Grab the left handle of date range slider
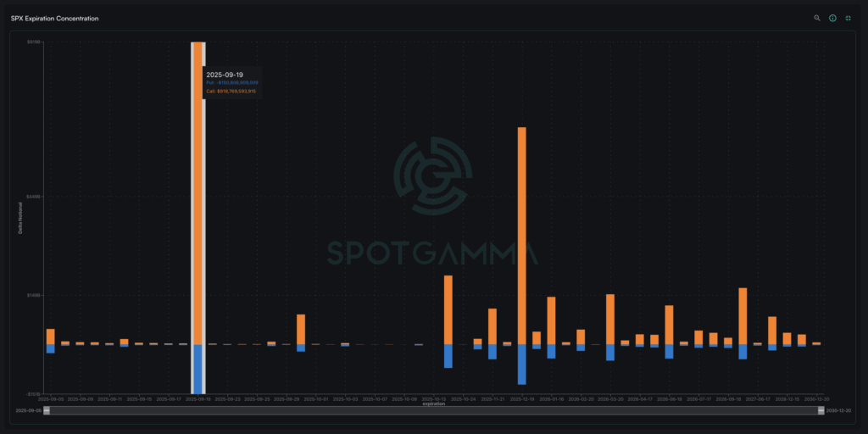Image resolution: width=868 pixels, height=434 pixels. (47, 410)
